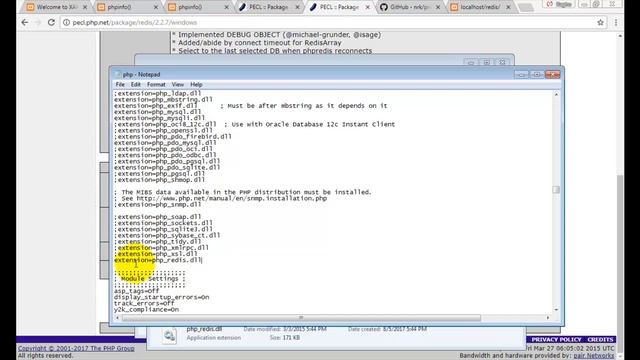Switch to the localhost/redis browser tab
This screenshot has width=640, height=360.
(x=480, y=7)
